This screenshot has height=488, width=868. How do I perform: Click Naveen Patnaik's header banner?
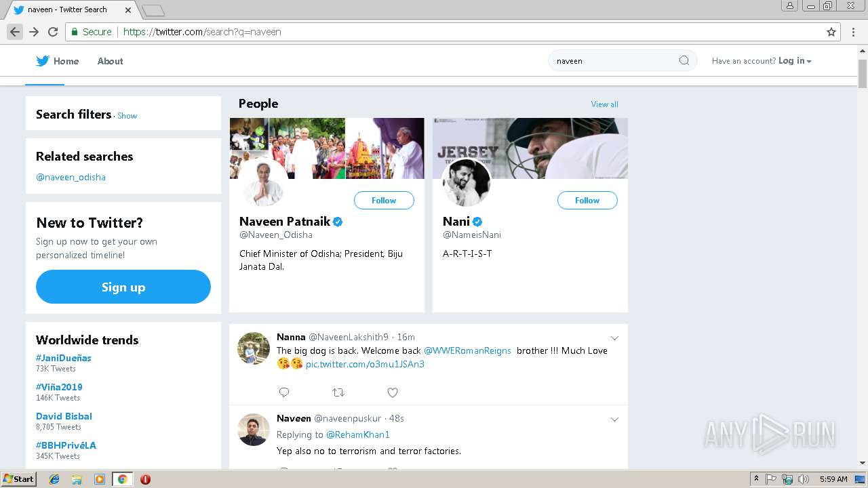click(327, 148)
